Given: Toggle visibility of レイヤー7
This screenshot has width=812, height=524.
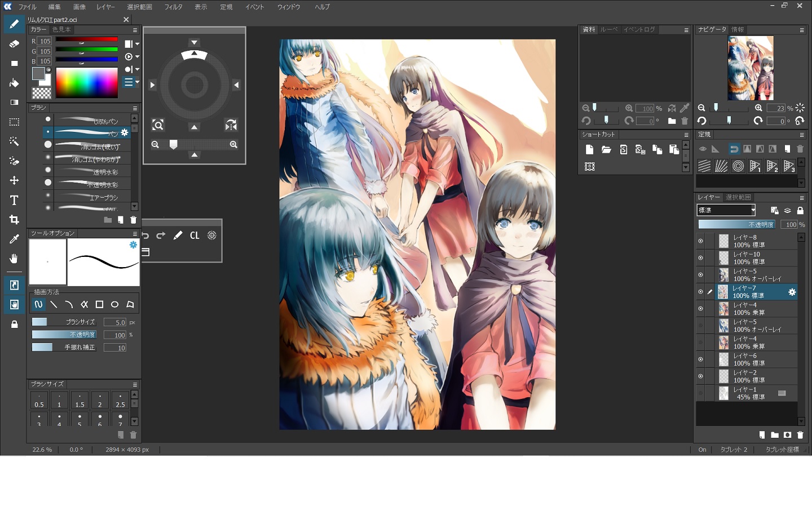Looking at the screenshot, I should click(700, 292).
